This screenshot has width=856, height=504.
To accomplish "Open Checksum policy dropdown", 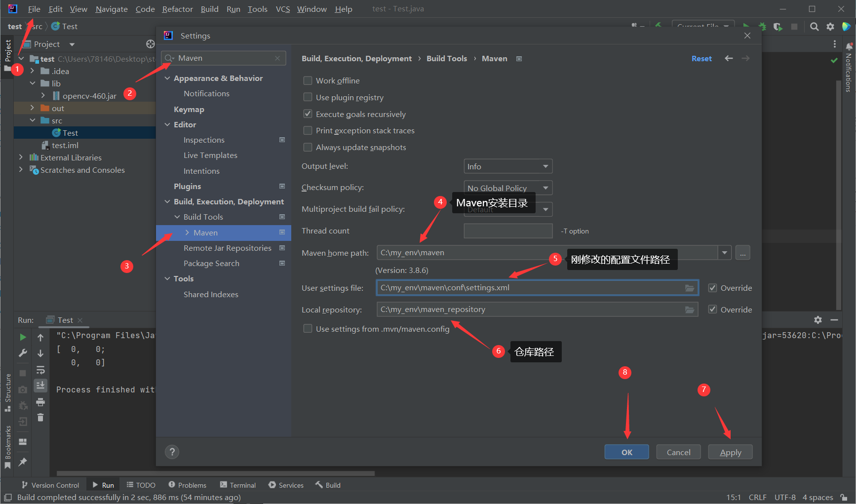I will 508,188.
